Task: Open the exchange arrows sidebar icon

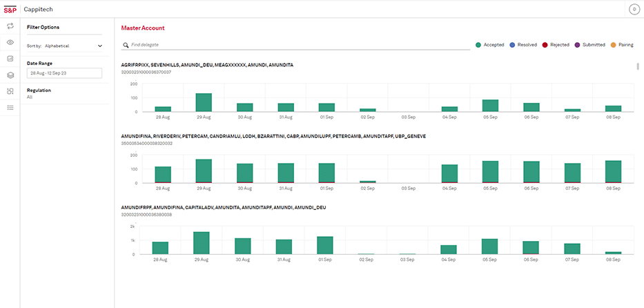Action: (10, 26)
